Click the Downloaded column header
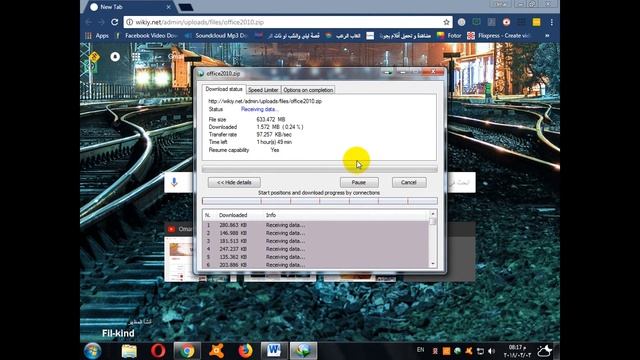640x360 pixels. tap(233, 215)
